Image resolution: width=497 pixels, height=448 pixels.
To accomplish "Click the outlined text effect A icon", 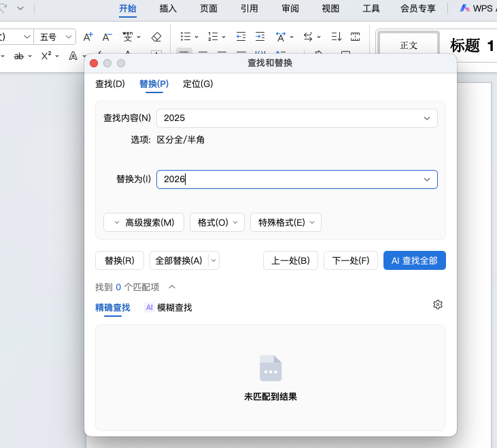I will [73, 56].
